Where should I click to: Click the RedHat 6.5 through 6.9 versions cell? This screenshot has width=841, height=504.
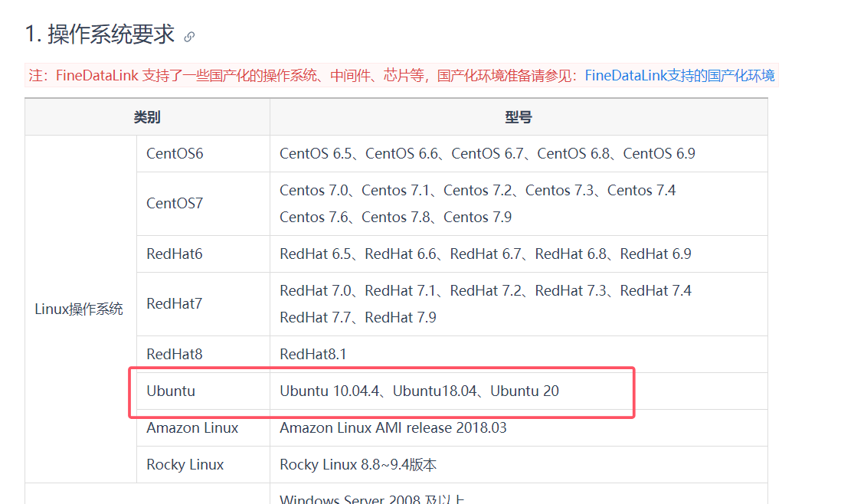[519, 254]
